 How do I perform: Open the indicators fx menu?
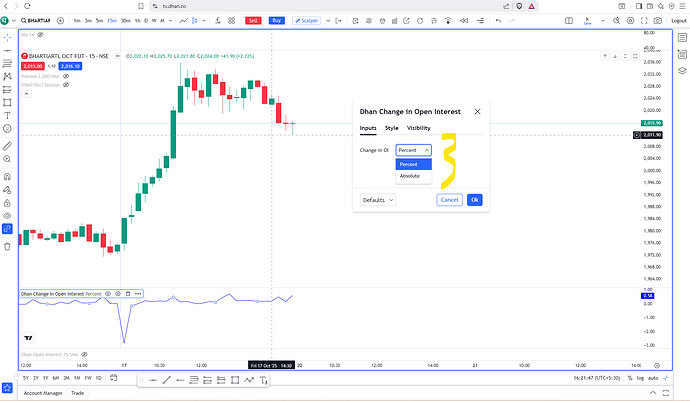217,21
